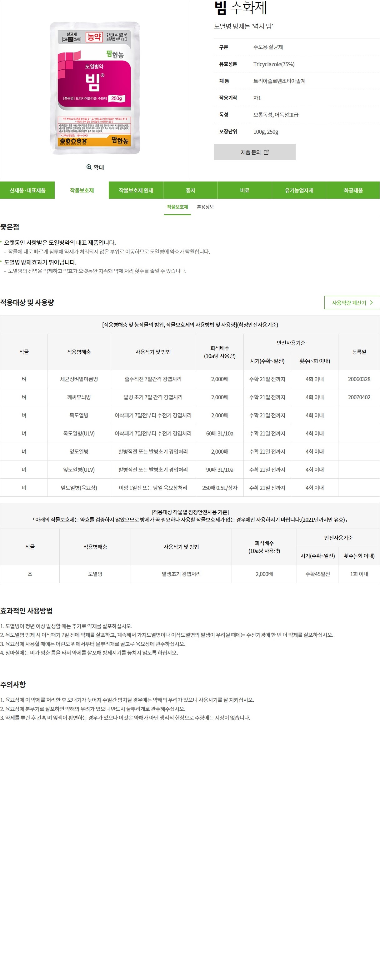380x980 pixels.
Task: Open the 유기농업자재 tab
Action: pyautogui.click(x=299, y=190)
